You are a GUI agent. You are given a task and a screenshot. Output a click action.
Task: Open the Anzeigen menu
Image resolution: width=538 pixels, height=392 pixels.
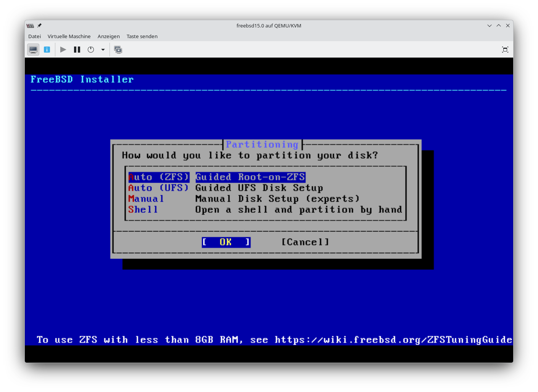pyautogui.click(x=108, y=36)
